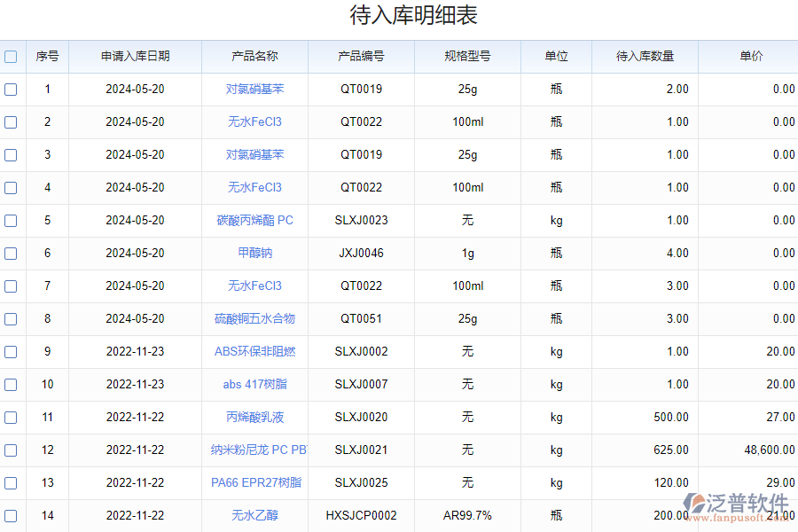Check the checkbox for row 9 ABS环保非阻燃
798x532 pixels.
12,351
